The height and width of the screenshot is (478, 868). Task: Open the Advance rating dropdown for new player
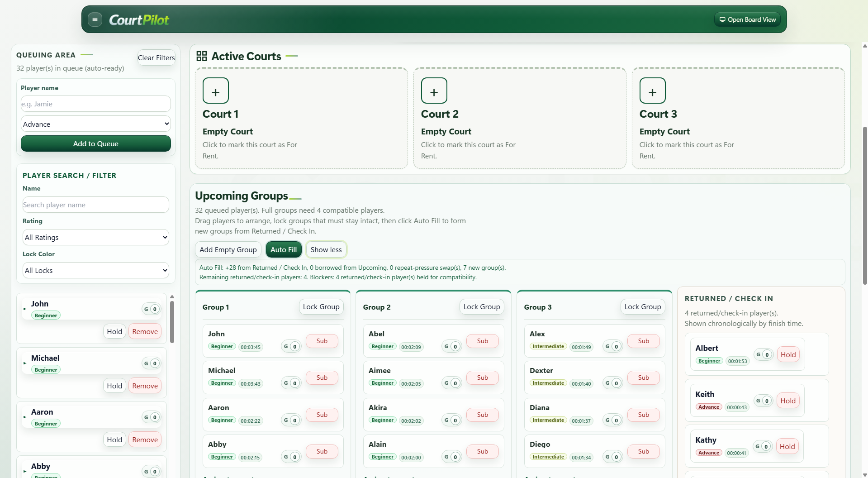pyautogui.click(x=96, y=124)
